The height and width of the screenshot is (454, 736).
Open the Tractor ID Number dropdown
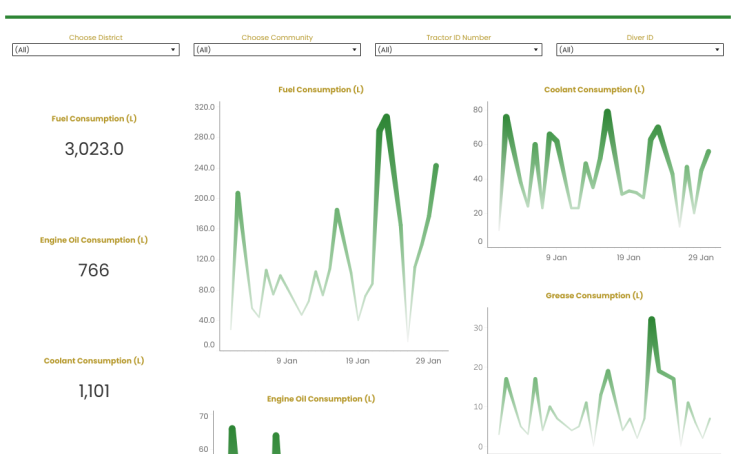459,50
